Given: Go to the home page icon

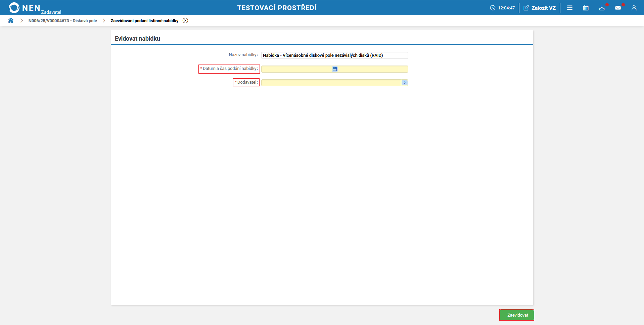Looking at the screenshot, I should tap(11, 21).
